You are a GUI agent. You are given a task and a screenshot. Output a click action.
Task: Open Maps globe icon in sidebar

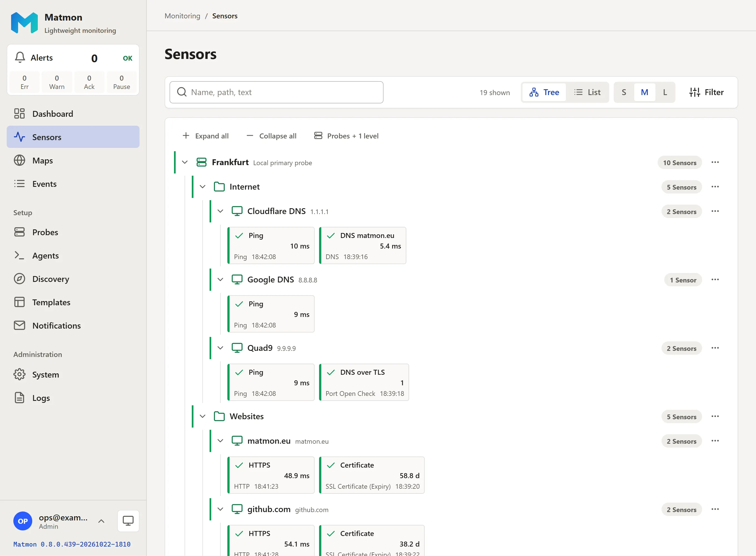(x=19, y=160)
